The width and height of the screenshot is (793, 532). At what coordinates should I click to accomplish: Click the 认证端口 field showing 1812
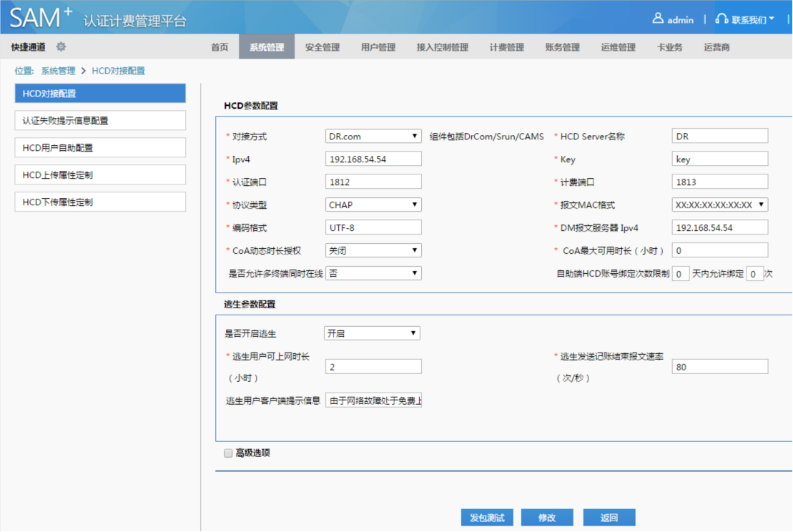[x=373, y=182]
